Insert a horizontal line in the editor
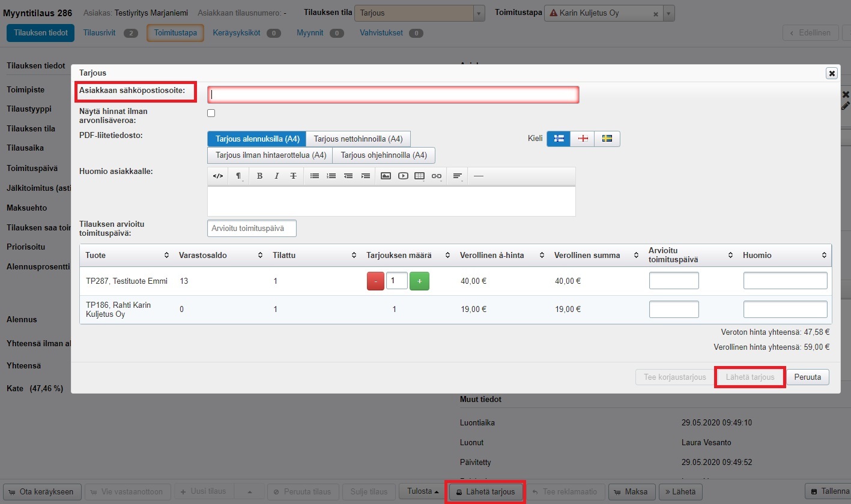Viewport: 851px width, 504px height. (479, 176)
